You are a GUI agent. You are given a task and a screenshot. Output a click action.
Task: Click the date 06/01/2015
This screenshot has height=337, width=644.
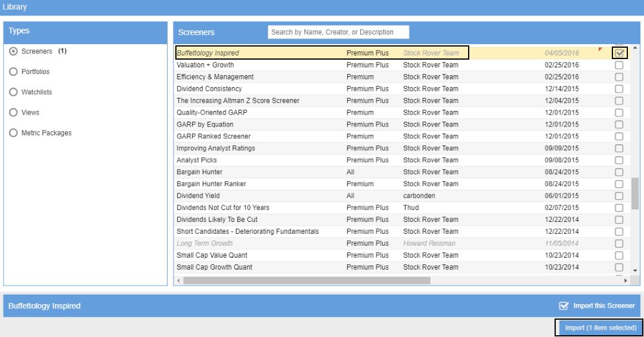click(x=562, y=196)
